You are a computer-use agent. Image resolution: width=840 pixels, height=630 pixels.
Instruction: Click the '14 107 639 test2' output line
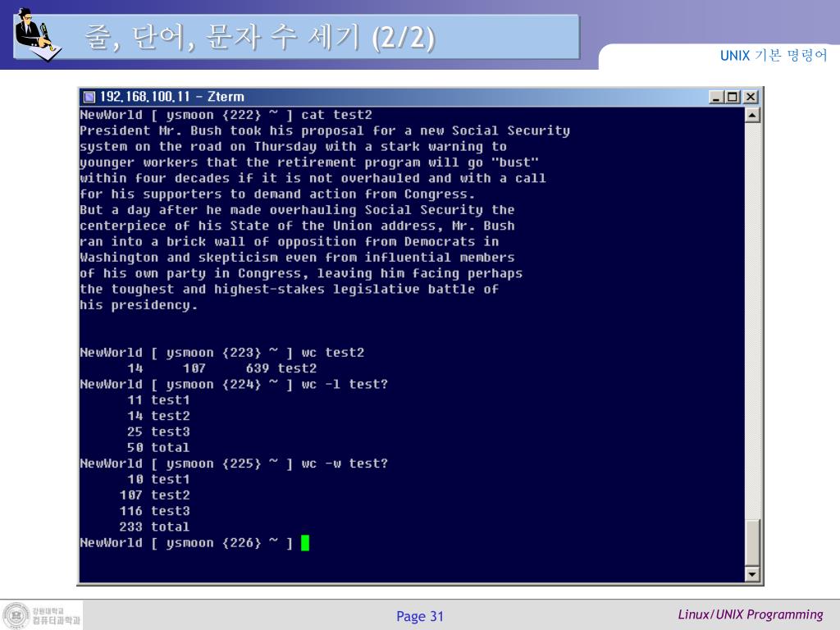(x=221, y=368)
